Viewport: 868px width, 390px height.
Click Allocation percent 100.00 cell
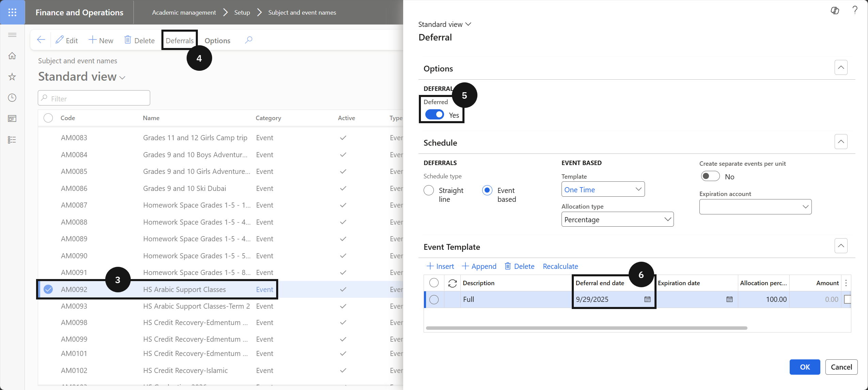[x=763, y=299]
